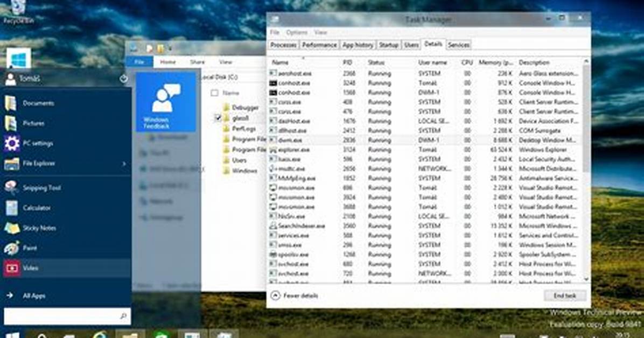Open the Windows Feedback tile
644x338 pixels.
166,101
